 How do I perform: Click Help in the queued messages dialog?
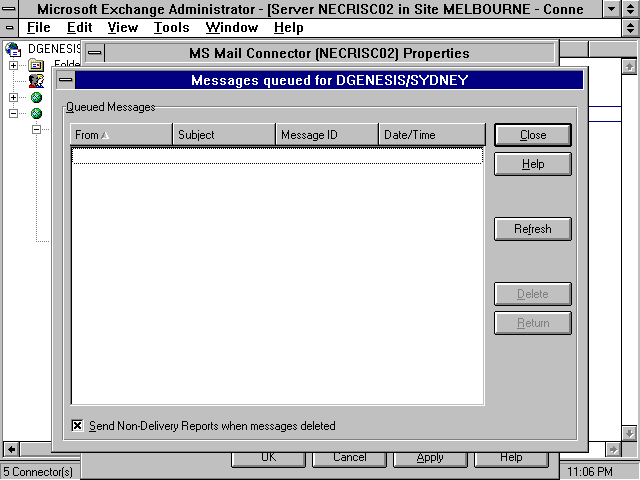pyautogui.click(x=533, y=164)
